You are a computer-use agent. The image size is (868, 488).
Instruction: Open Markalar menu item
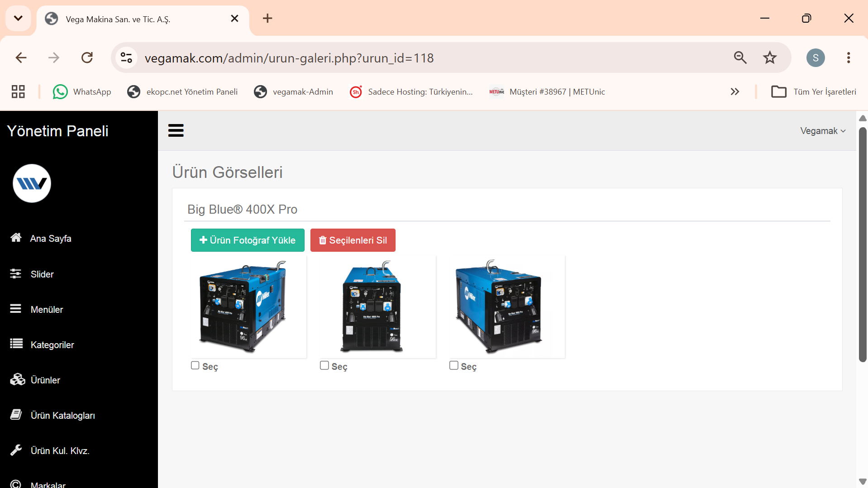pos(48,484)
